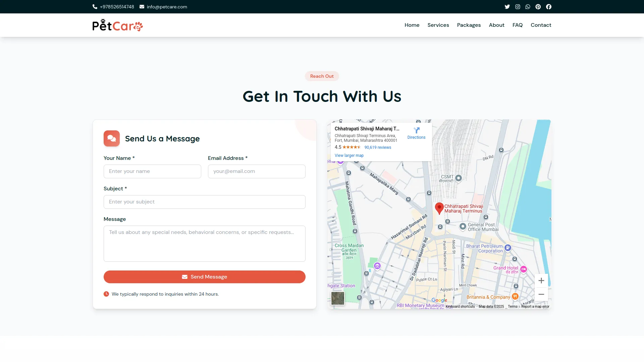Screen dimensions: 644x362
Task: Click the PetCare logo
Action: [x=117, y=25]
